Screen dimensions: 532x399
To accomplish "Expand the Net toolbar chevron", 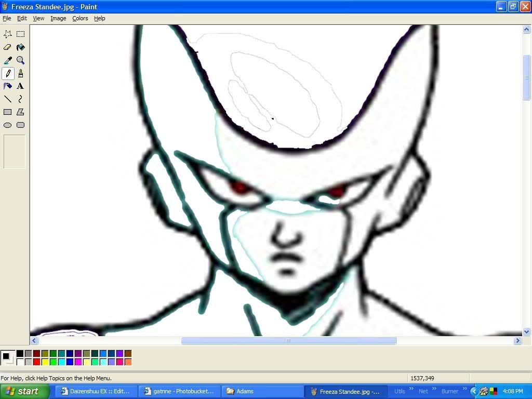I will pos(434,389).
